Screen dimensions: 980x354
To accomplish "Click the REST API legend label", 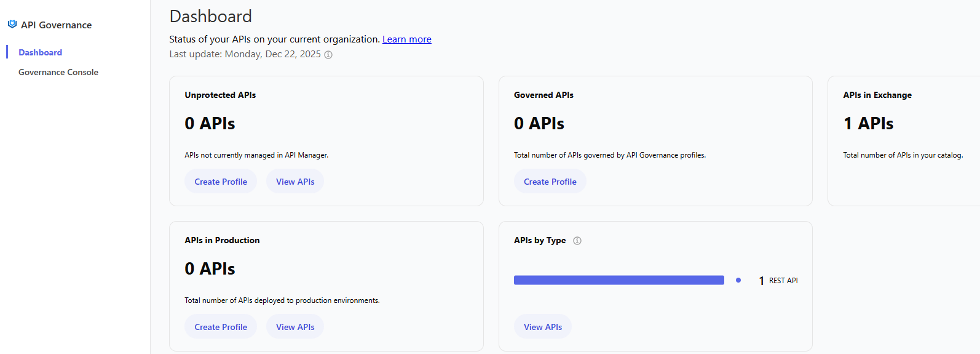I will point(783,281).
